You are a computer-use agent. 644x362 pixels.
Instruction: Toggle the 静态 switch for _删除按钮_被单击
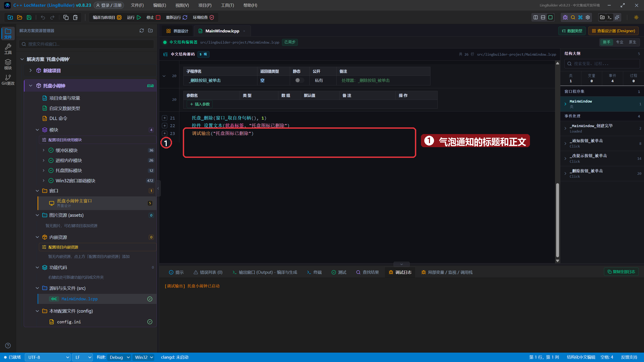click(x=300, y=80)
